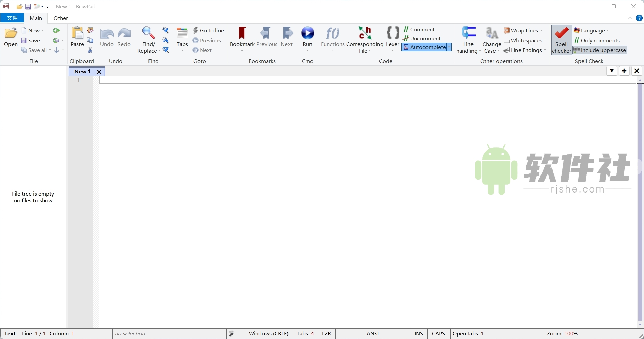Click the scissors Cut icon
This screenshot has height=339, width=644.
[x=90, y=50]
